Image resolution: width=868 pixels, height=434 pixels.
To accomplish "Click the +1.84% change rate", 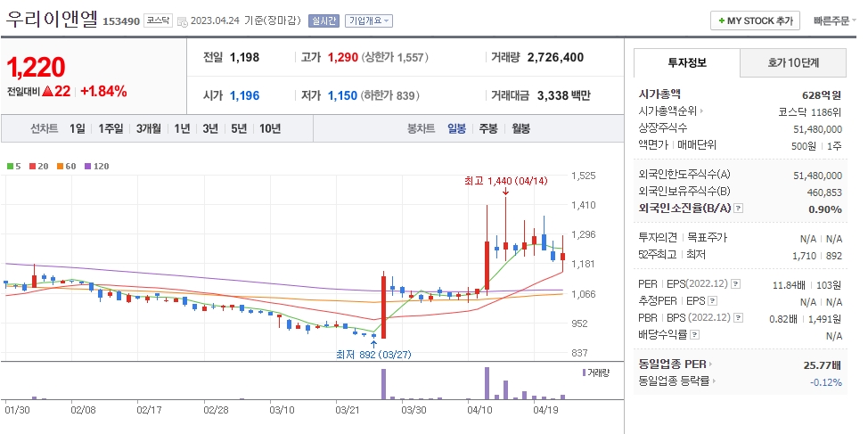I will [104, 92].
